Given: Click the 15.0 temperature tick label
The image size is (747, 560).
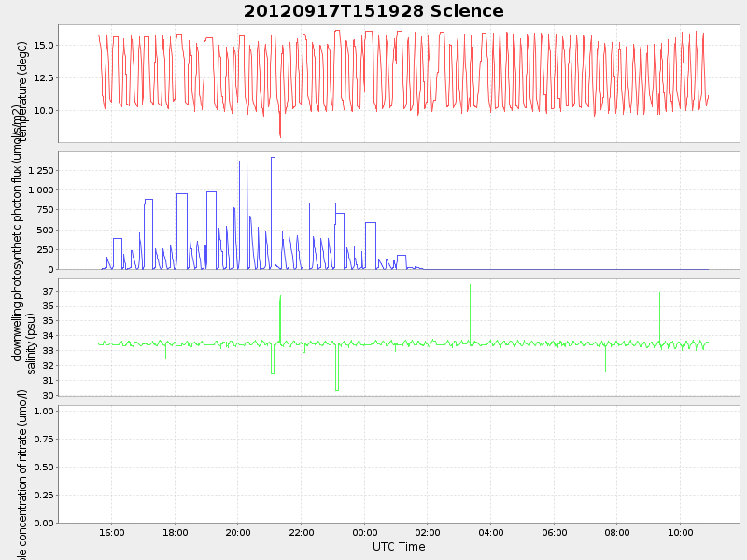Looking at the screenshot, I should 44,45.
